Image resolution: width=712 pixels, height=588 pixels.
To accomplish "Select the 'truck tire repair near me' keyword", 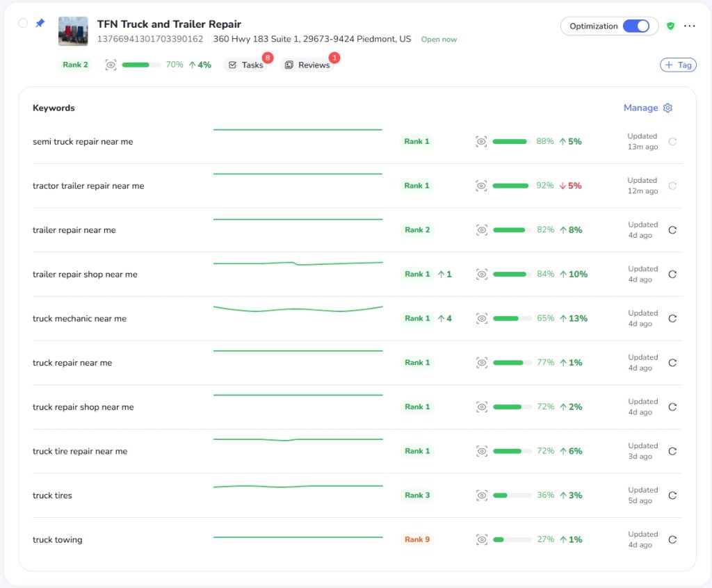I will [80, 451].
